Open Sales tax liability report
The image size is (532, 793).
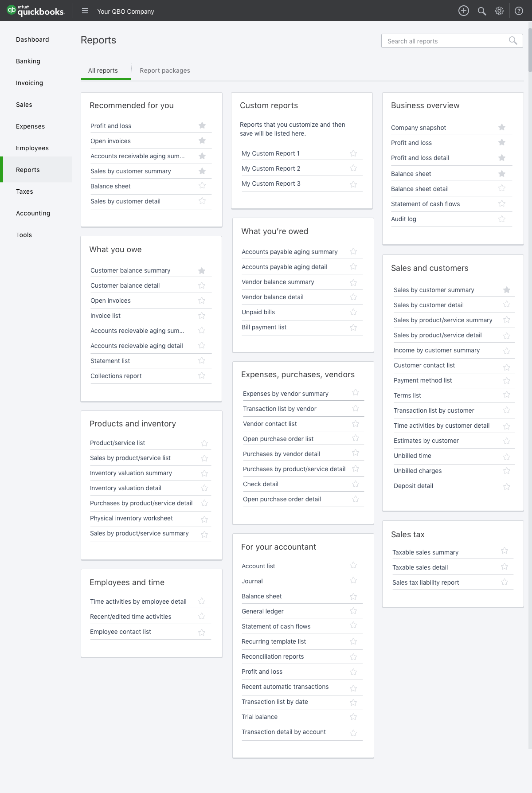(426, 582)
